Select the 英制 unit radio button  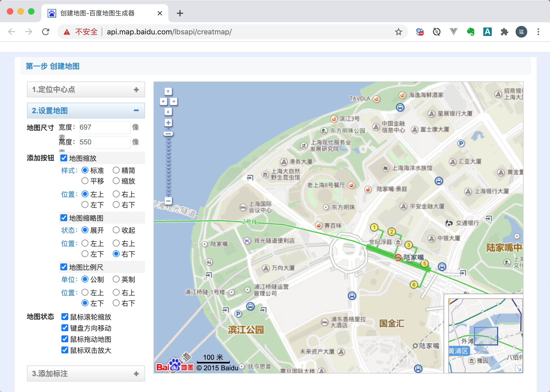pyautogui.click(x=116, y=279)
